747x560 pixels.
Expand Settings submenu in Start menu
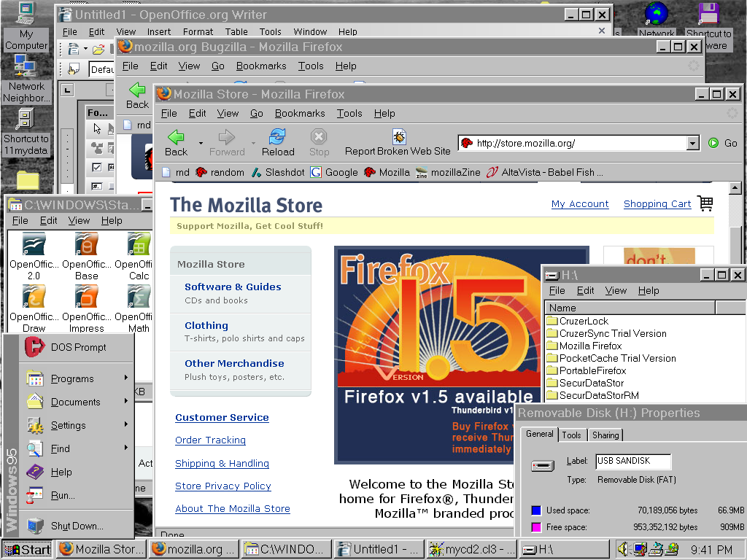[69, 425]
